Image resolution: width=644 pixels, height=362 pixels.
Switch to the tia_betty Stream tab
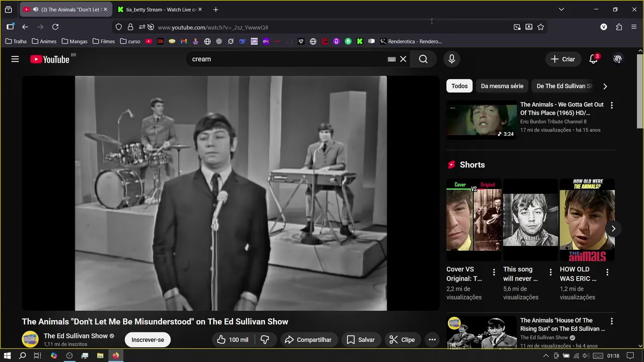160,10
